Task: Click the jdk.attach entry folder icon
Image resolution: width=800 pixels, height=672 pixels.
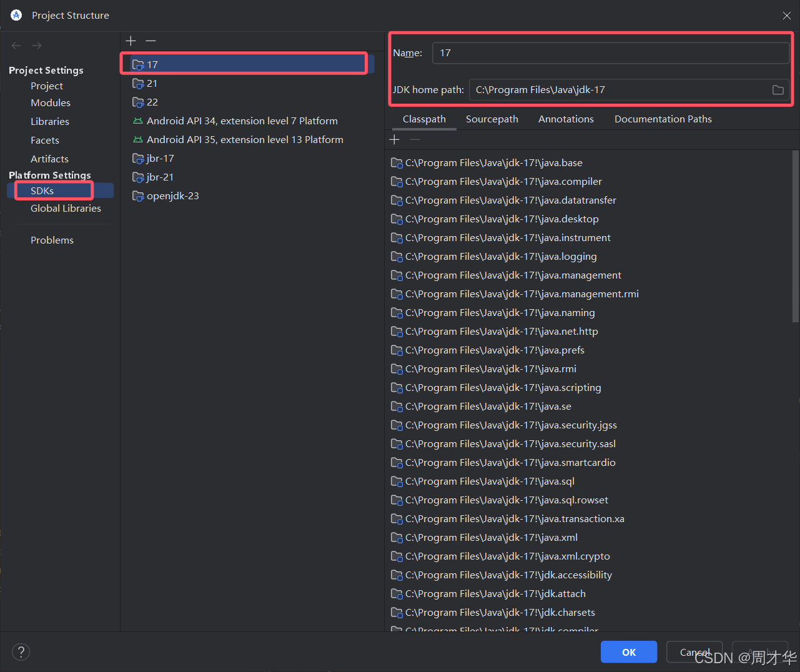Action: [397, 594]
